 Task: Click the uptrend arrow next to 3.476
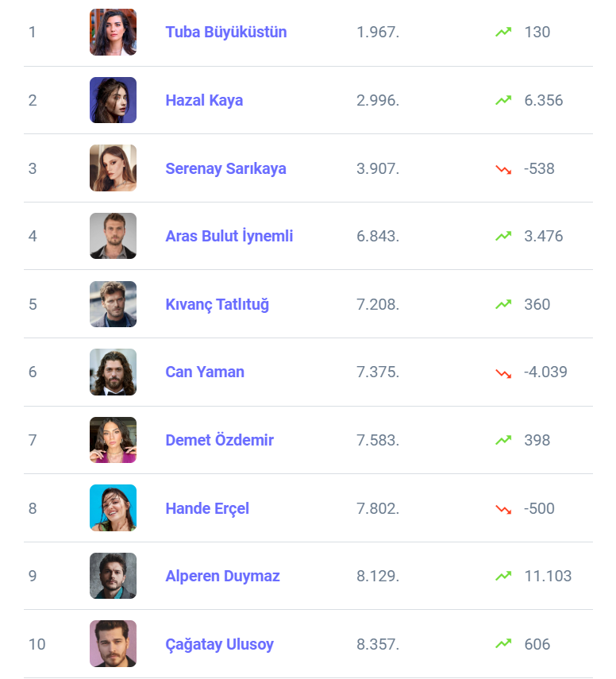pyautogui.click(x=503, y=236)
